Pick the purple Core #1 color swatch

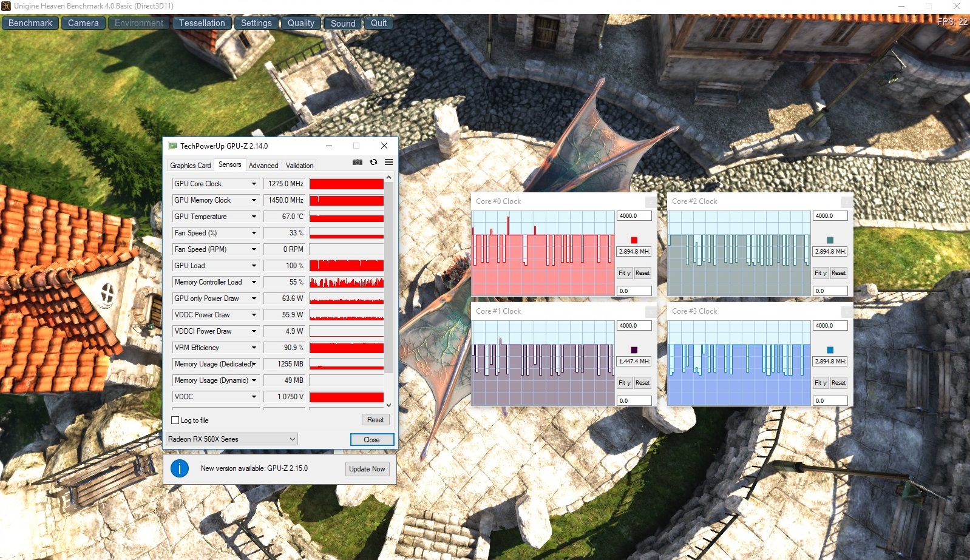click(x=634, y=350)
